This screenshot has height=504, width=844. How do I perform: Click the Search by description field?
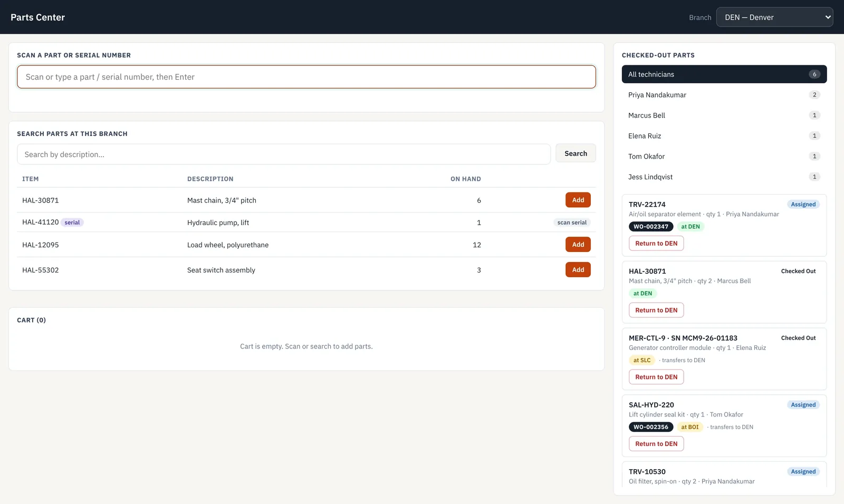point(284,154)
